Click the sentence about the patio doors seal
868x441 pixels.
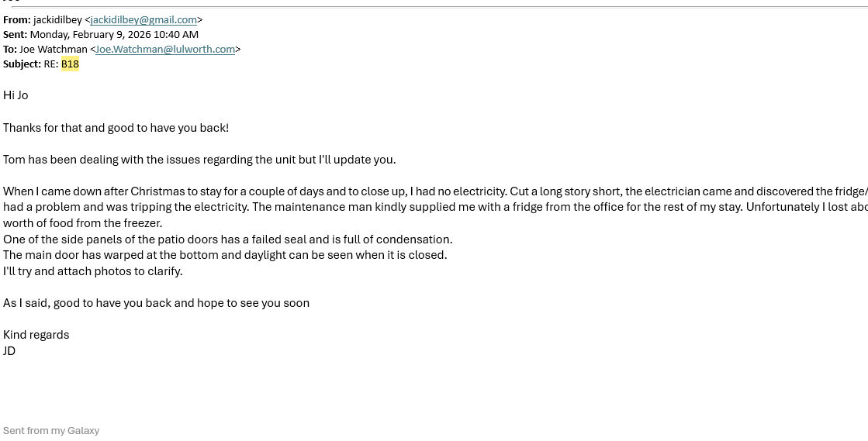(227, 239)
